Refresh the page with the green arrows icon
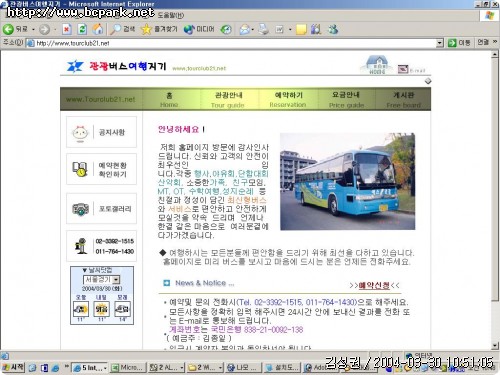 (x=82, y=29)
